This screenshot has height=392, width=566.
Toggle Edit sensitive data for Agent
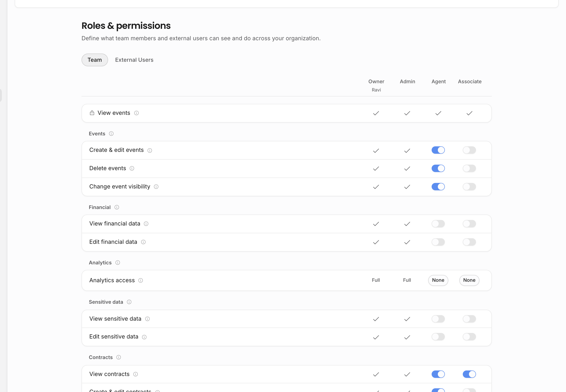438,337
